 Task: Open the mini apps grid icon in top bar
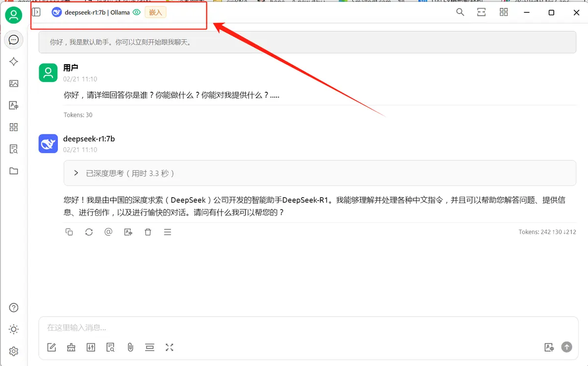click(x=504, y=12)
